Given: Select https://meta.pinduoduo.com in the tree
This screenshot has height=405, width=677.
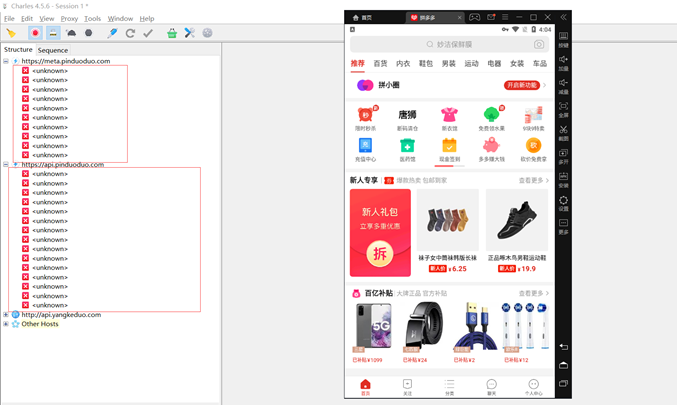Looking at the screenshot, I should point(66,61).
